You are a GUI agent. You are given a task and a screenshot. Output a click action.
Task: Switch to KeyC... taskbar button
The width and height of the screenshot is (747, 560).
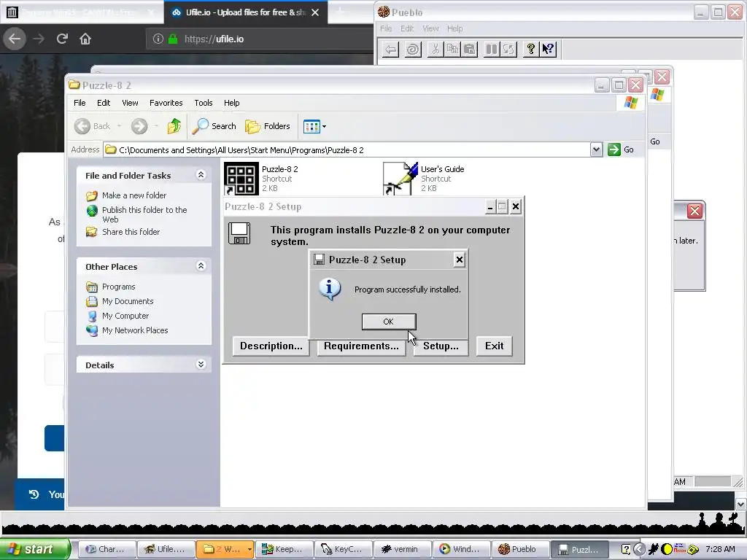343,549
